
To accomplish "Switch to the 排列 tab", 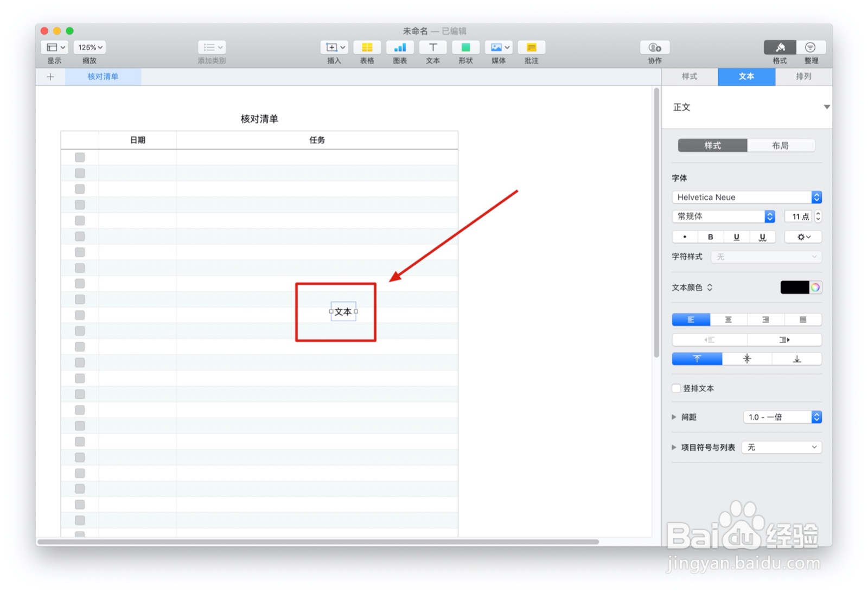I will [803, 76].
